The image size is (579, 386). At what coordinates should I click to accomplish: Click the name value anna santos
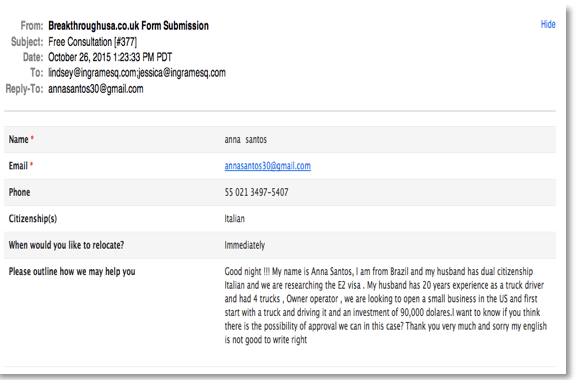point(246,140)
